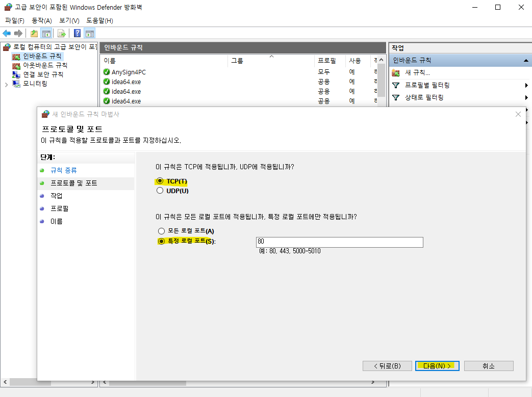Click the Back arrow toolbar icon
This screenshot has width=532, height=397.
click(x=7, y=33)
